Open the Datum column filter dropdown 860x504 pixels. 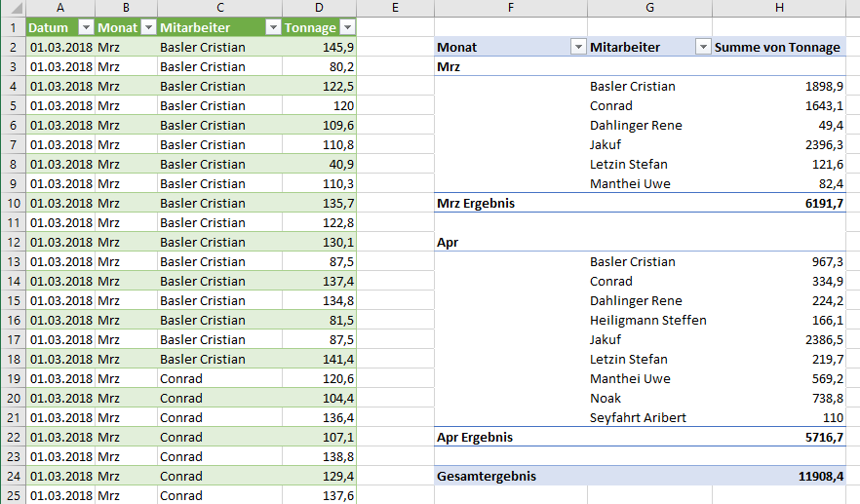[86, 27]
